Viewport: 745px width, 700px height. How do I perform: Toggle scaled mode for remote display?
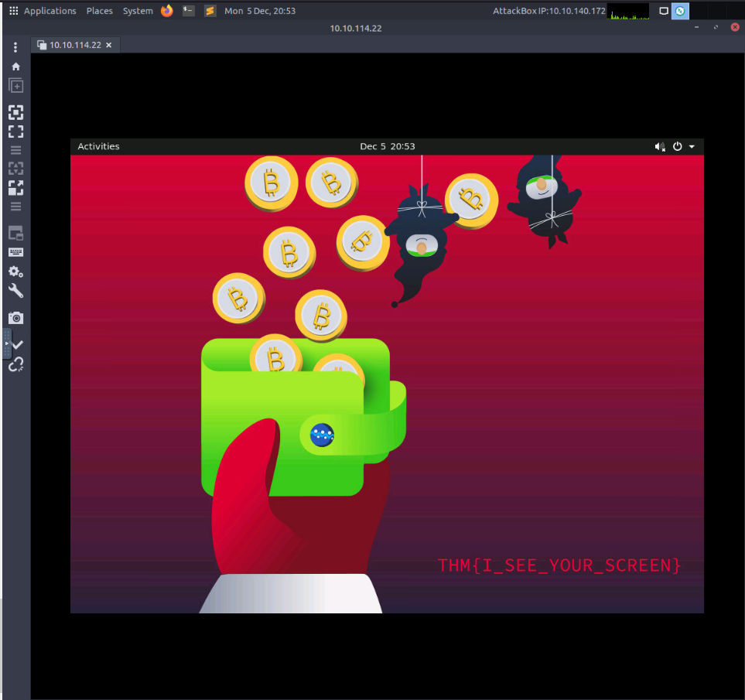(x=15, y=188)
